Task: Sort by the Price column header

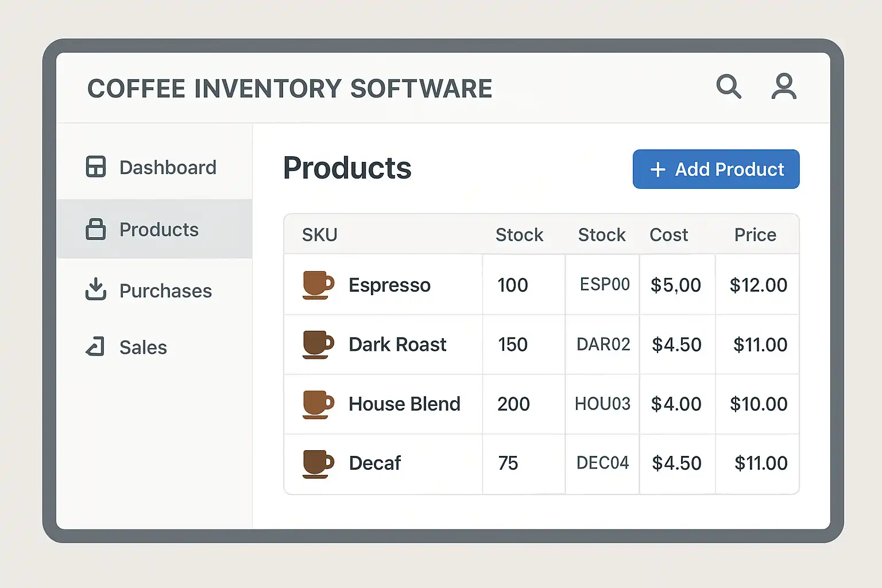Action: coord(755,235)
